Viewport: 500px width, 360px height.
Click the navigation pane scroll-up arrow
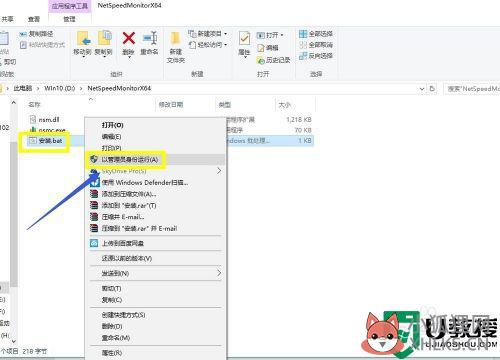tap(13, 103)
